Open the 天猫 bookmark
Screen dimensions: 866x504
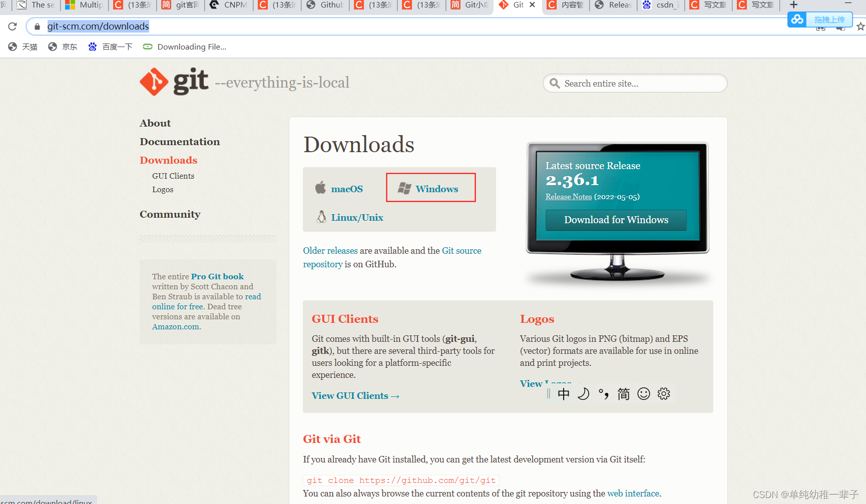(23, 47)
